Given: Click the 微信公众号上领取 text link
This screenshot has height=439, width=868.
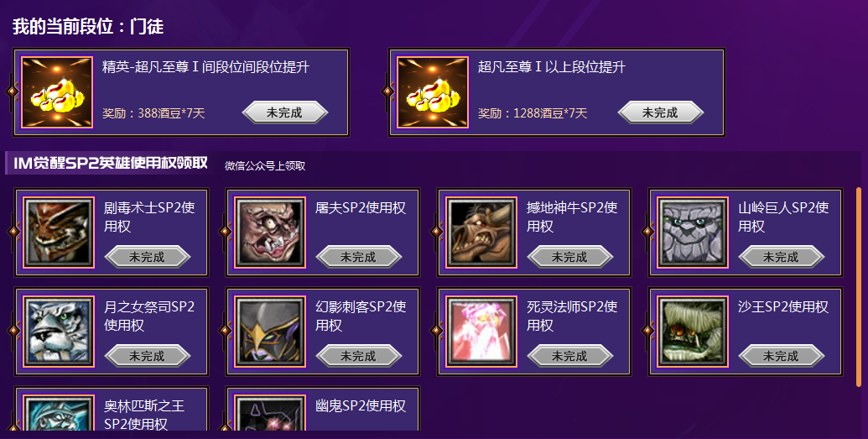Looking at the screenshot, I should point(265,165).
